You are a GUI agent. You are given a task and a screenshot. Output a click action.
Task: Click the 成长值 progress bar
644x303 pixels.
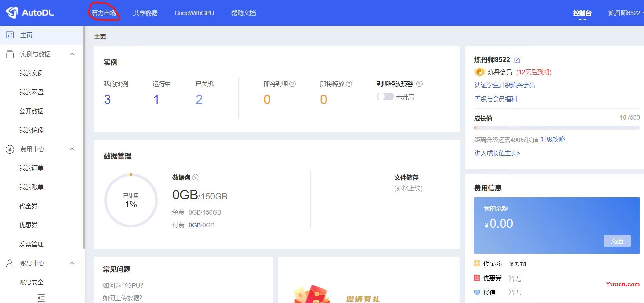[557, 128]
